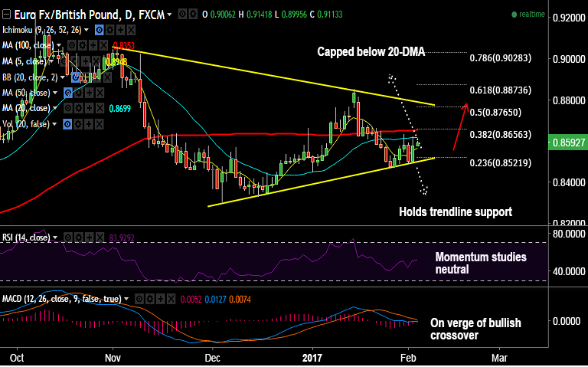Open RSI (14, close) settings gear
588x367 pixels.
78,238
